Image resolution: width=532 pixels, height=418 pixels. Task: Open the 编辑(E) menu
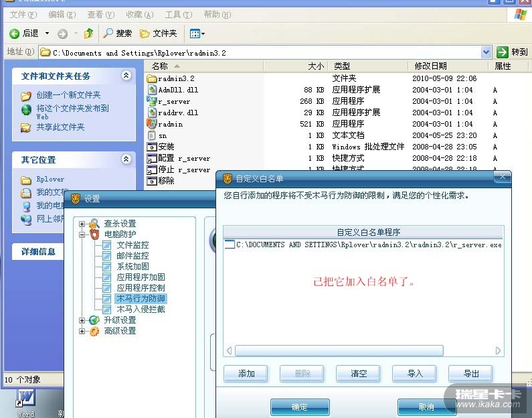click(62, 15)
